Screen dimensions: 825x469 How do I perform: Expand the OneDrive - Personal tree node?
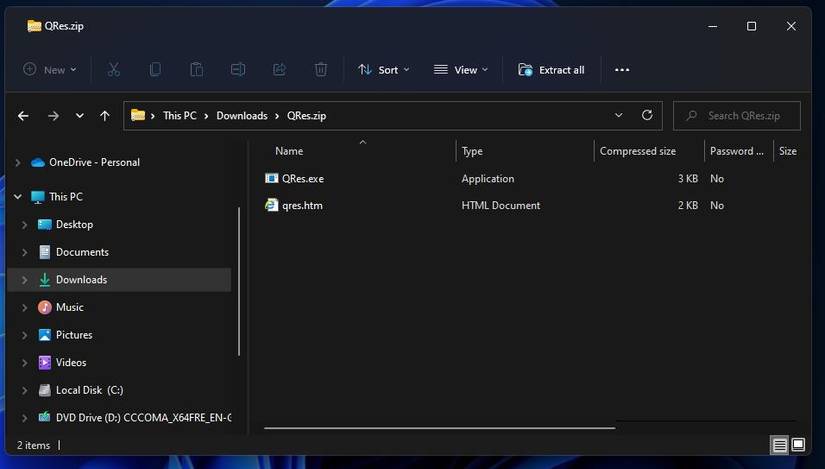pyautogui.click(x=17, y=163)
